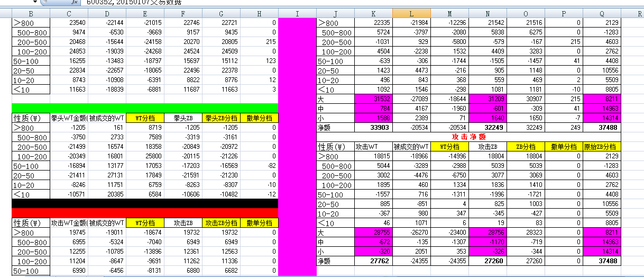Click header cell 攻击WT
The width and height of the screenshot is (644, 277).
click(x=373, y=146)
